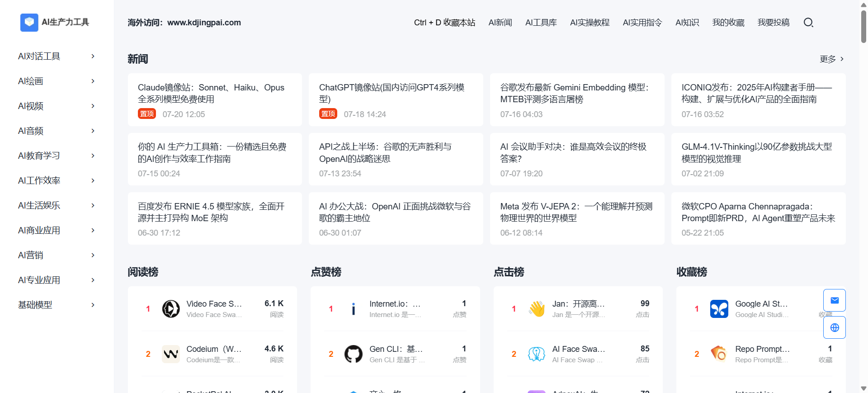Click Repo Prompt... title in 收藏榜
868x393 pixels.
pyautogui.click(x=763, y=349)
